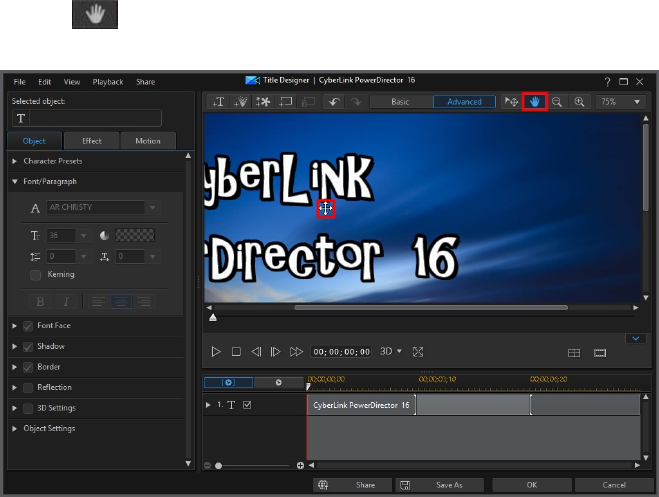
Task: Step to the previous frame
Action: pos(256,352)
